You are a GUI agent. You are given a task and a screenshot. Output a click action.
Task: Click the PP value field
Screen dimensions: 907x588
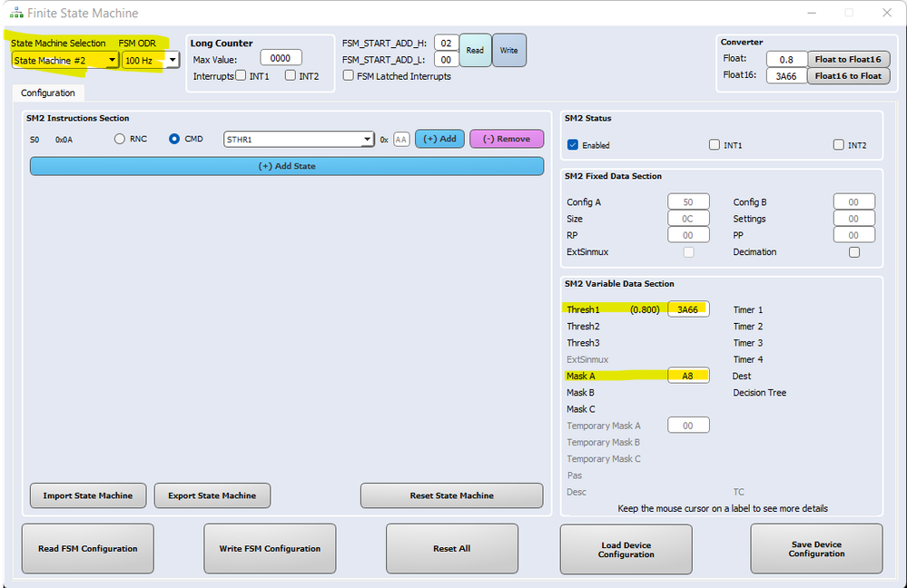pos(853,235)
